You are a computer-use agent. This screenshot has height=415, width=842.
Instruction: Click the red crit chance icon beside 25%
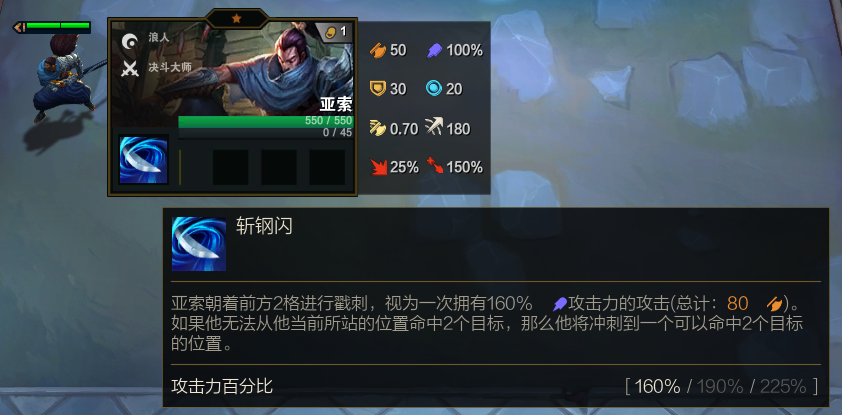coord(379,167)
